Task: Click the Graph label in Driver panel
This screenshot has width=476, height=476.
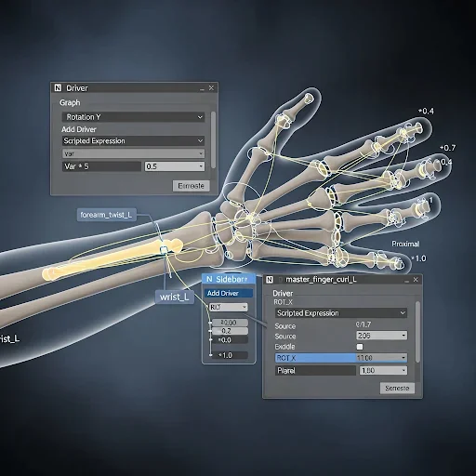Action: pyautogui.click(x=70, y=102)
